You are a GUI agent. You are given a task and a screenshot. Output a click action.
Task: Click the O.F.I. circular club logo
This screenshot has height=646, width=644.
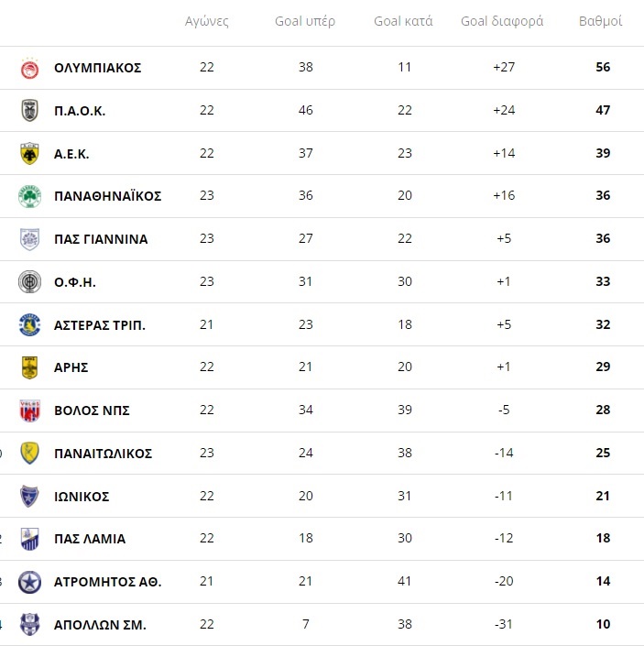[x=29, y=282]
